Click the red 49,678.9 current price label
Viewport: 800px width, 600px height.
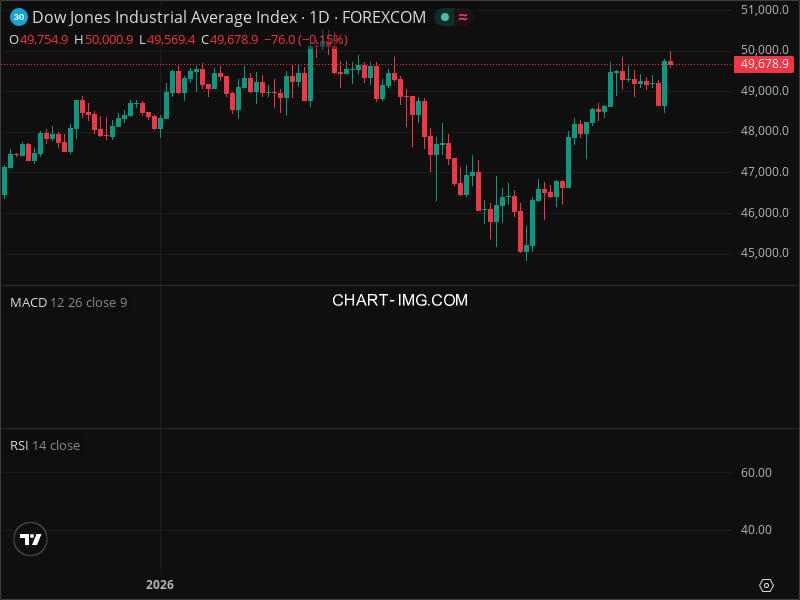click(x=764, y=64)
